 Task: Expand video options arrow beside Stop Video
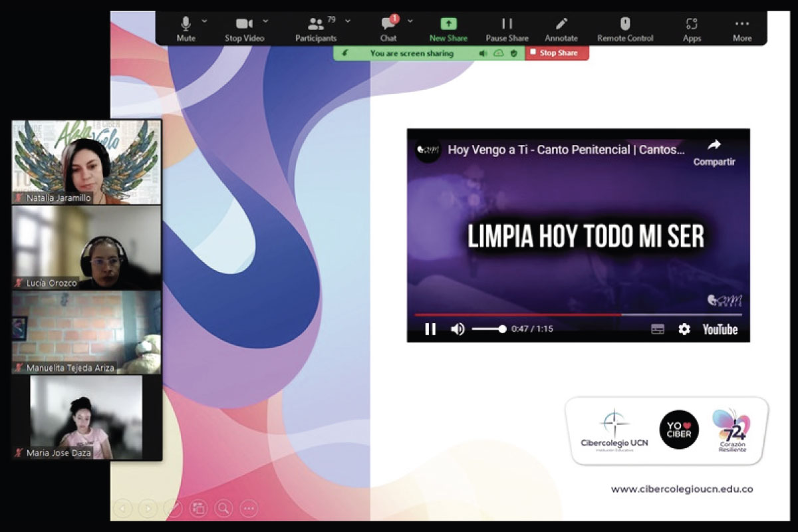[266, 21]
